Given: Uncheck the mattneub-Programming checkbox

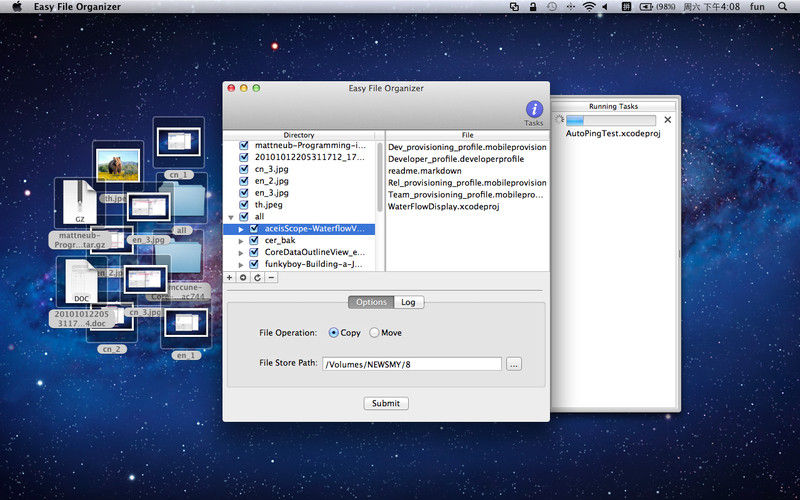Looking at the screenshot, I should pos(244,145).
